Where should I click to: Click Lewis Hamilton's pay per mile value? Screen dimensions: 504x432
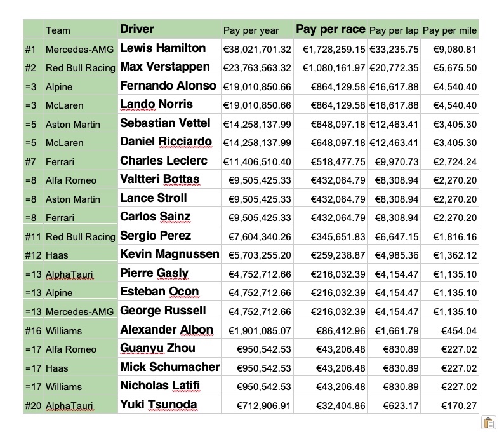(x=449, y=48)
